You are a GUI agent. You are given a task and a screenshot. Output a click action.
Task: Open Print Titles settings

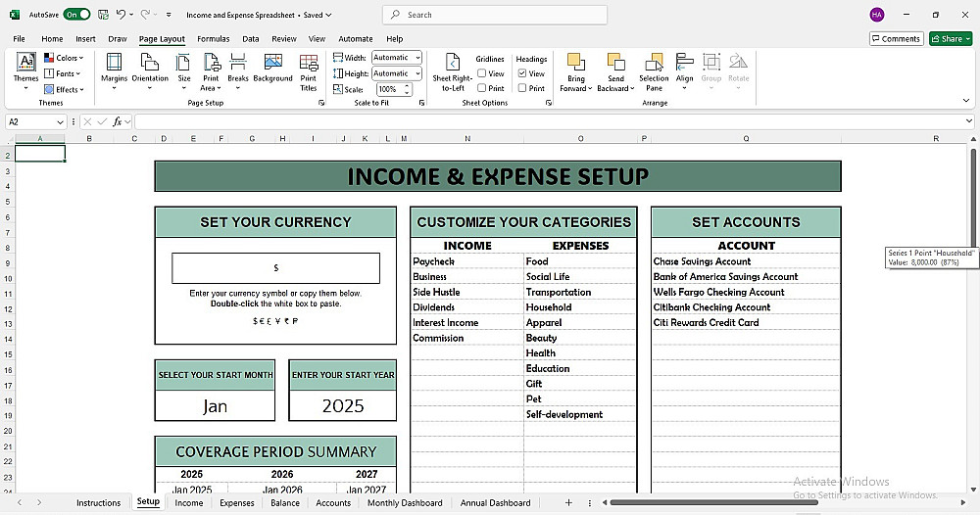pyautogui.click(x=308, y=71)
